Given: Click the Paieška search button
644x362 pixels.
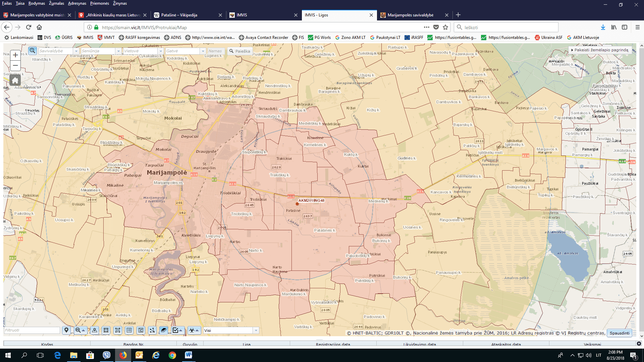Looking at the screenshot, I should click(239, 51).
